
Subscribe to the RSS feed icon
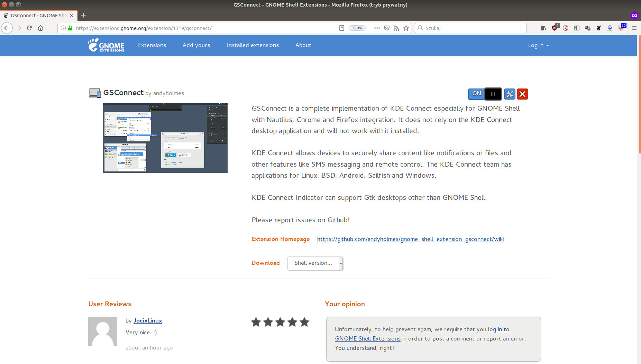pos(396,28)
